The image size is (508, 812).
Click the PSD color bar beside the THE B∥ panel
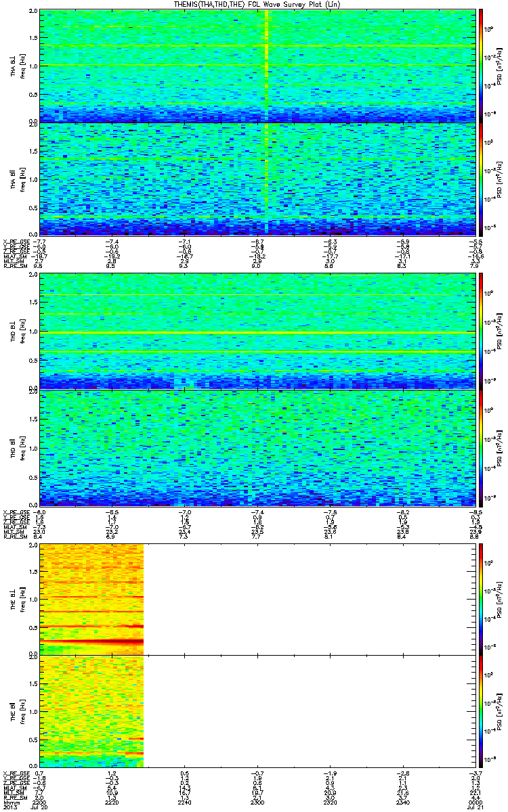tap(482, 711)
